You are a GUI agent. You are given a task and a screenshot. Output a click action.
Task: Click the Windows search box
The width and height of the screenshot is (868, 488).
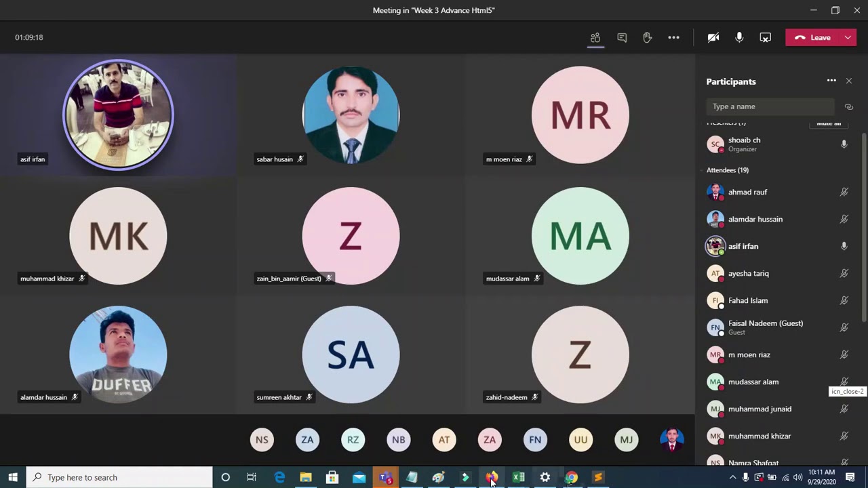[x=119, y=477]
